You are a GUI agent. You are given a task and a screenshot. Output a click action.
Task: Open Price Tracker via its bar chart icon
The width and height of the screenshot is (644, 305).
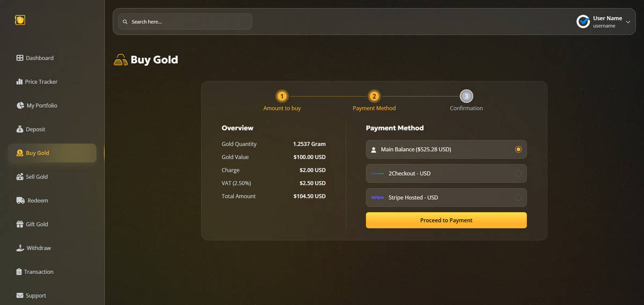click(x=20, y=81)
